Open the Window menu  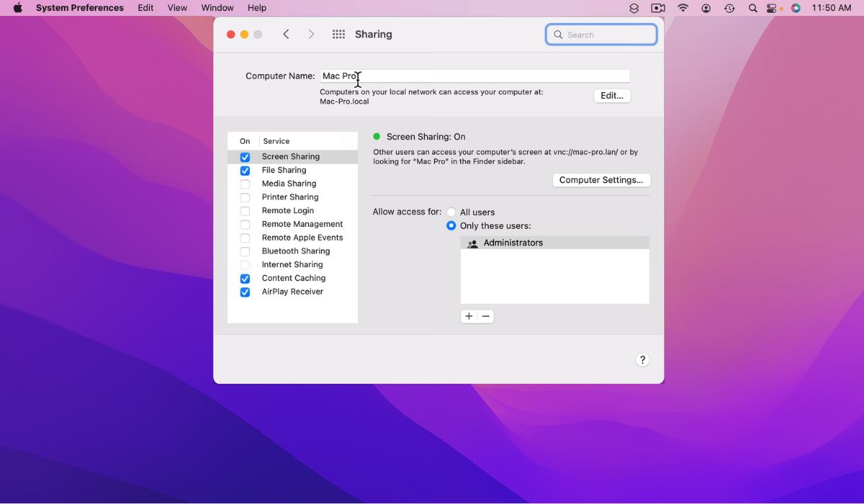(x=217, y=8)
